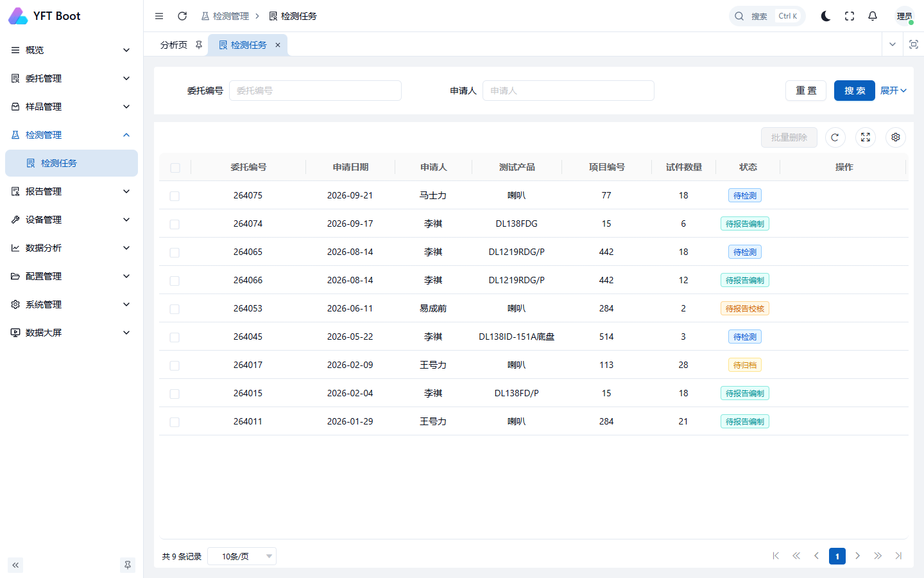The image size is (924, 578).
Task: Go to the first page
Action: tap(776, 556)
